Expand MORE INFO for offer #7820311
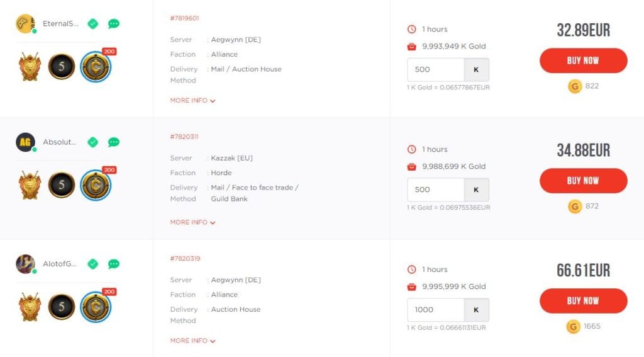This screenshot has height=357, width=644. point(192,222)
